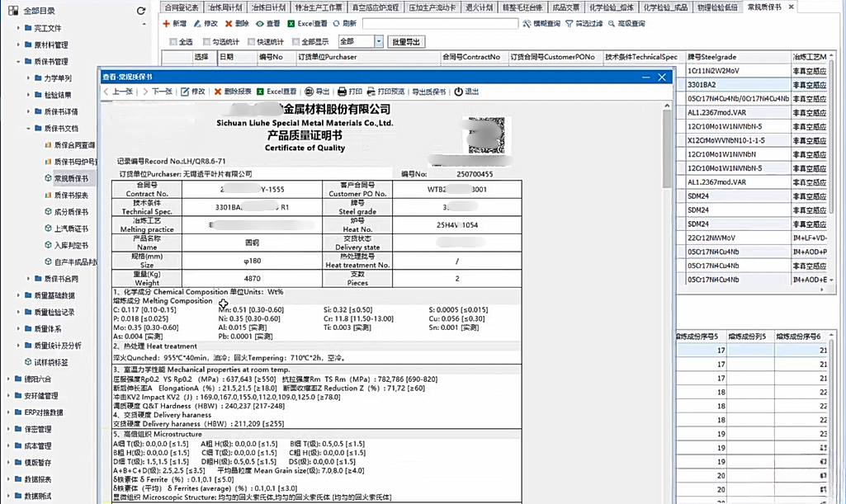The width and height of the screenshot is (846, 504).
Task: Tick the 全部显示 checkbox
Action: pyautogui.click(x=295, y=41)
